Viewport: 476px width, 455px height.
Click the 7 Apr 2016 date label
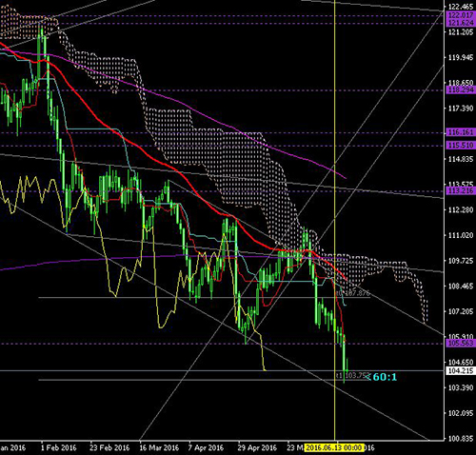[206, 448]
